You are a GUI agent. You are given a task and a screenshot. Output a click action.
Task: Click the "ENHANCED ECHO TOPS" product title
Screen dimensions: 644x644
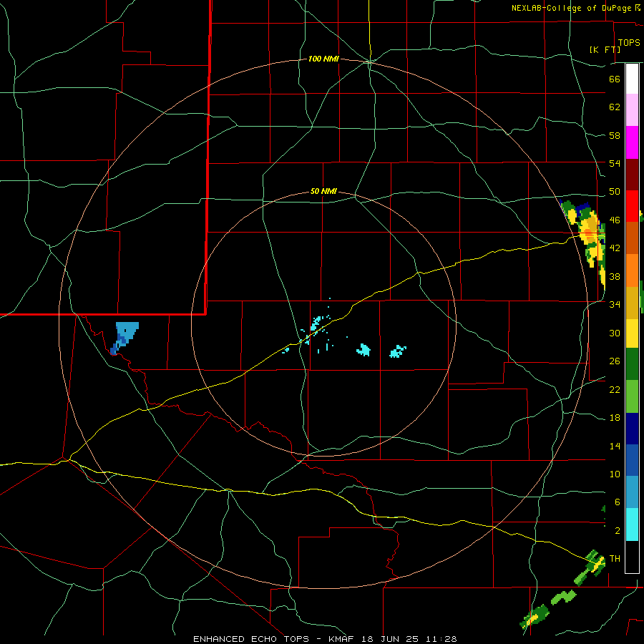coord(251,639)
